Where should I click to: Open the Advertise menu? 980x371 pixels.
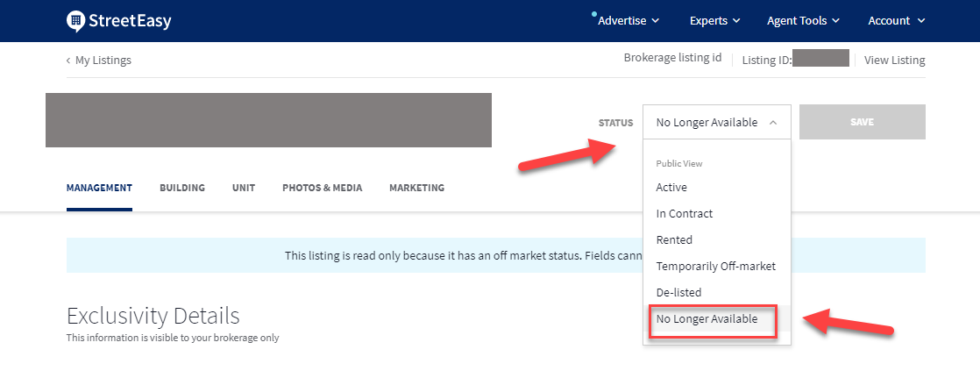coord(628,21)
